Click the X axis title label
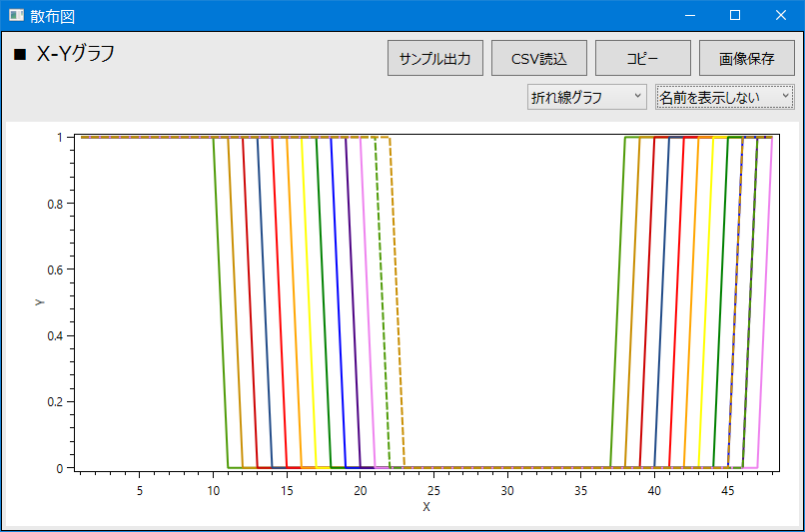Viewport: 805px width, 532px height. [426, 507]
